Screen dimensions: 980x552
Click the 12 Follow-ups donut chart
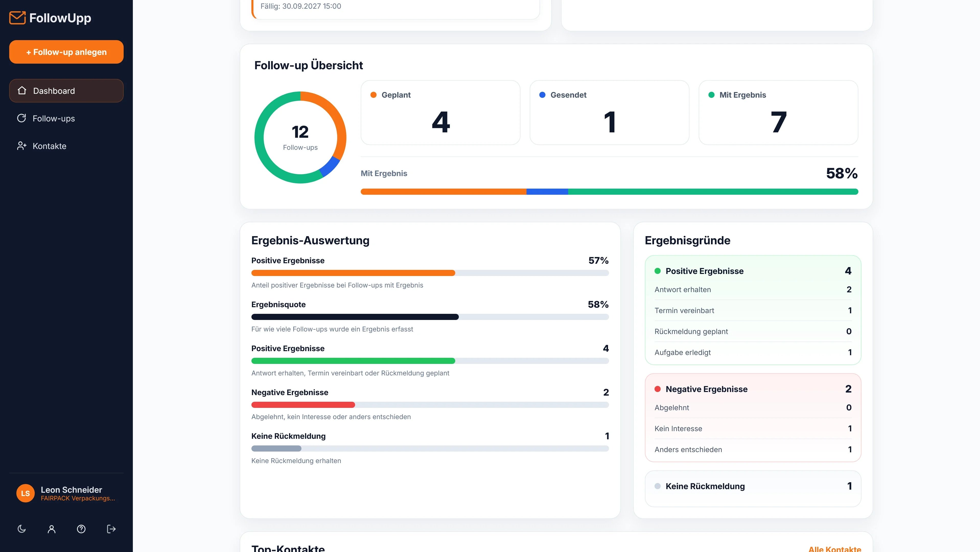(300, 137)
